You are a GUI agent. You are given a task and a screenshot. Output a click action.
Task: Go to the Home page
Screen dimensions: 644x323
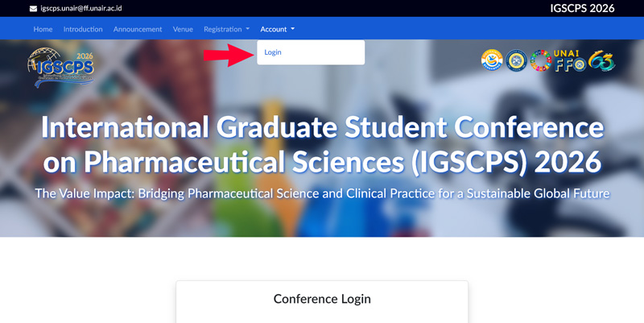pos(43,29)
